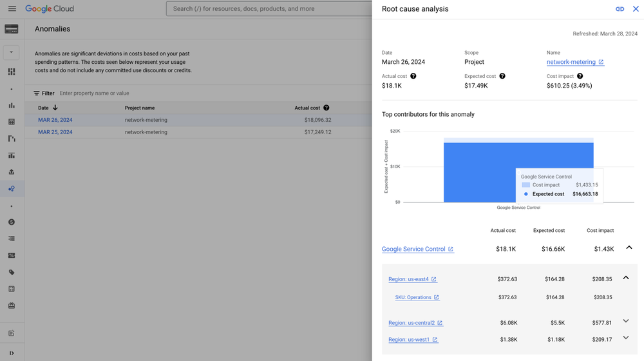Click the help icon beside Expected cost
644x361 pixels.
point(502,76)
